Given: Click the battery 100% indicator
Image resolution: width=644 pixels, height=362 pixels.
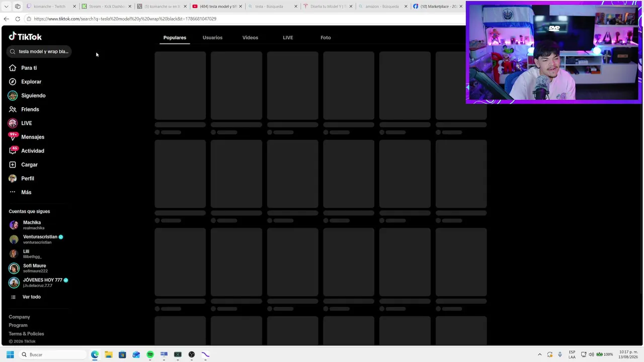Looking at the screenshot, I should click(604, 354).
